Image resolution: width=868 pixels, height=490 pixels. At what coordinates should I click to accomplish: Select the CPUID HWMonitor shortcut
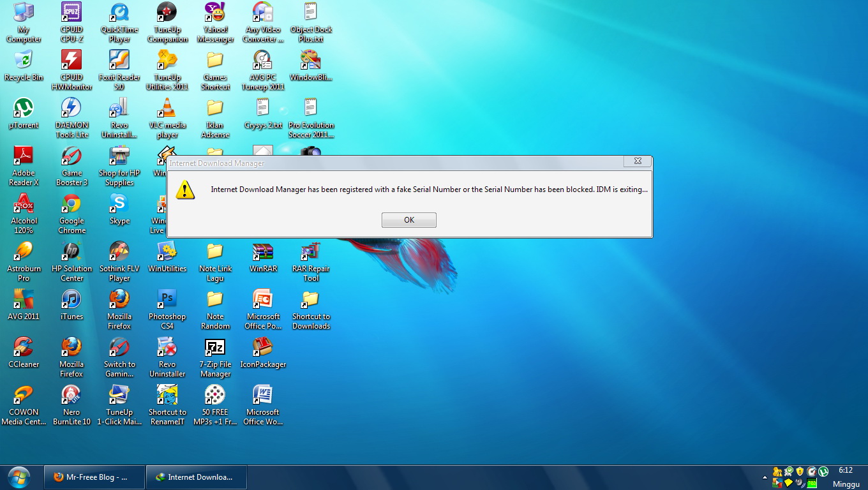coord(71,70)
